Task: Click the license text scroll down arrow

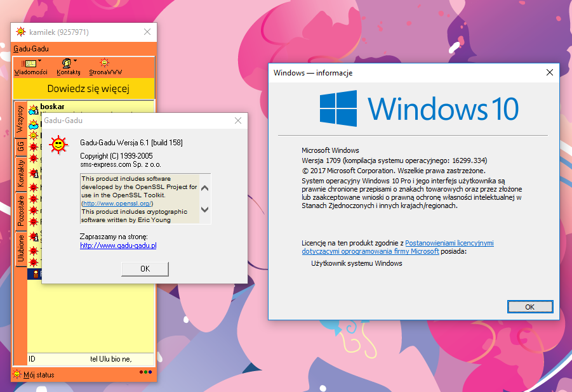Action: (204, 209)
